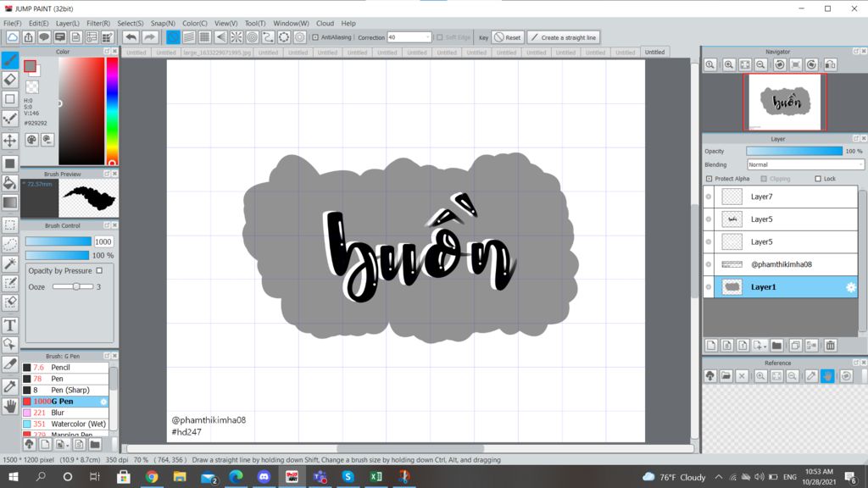Open the File menu
The height and width of the screenshot is (488, 868).
tap(12, 23)
